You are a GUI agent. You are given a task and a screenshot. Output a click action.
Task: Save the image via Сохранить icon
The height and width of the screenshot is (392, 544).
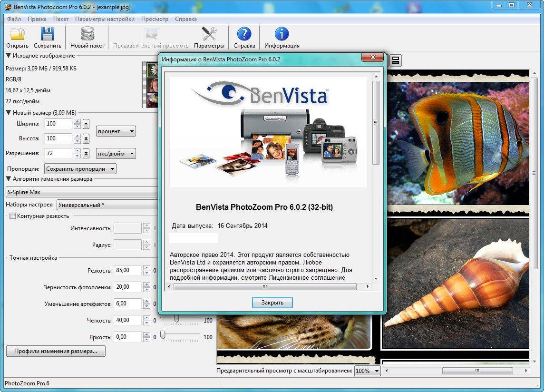point(48,38)
